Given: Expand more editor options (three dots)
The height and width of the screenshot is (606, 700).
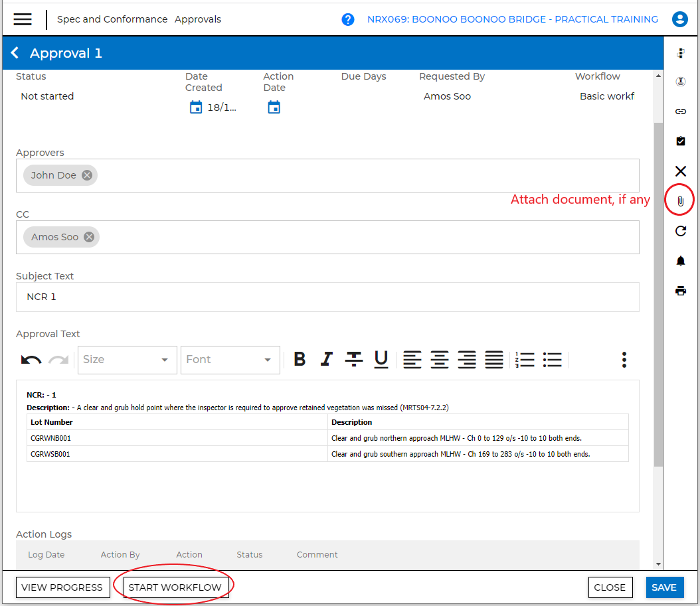Looking at the screenshot, I should [x=624, y=360].
